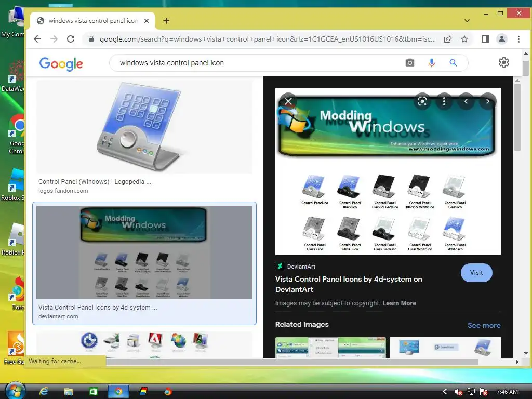Close the image preview panel
This screenshot has width=532, height=399.
click(x=288, y=101)
